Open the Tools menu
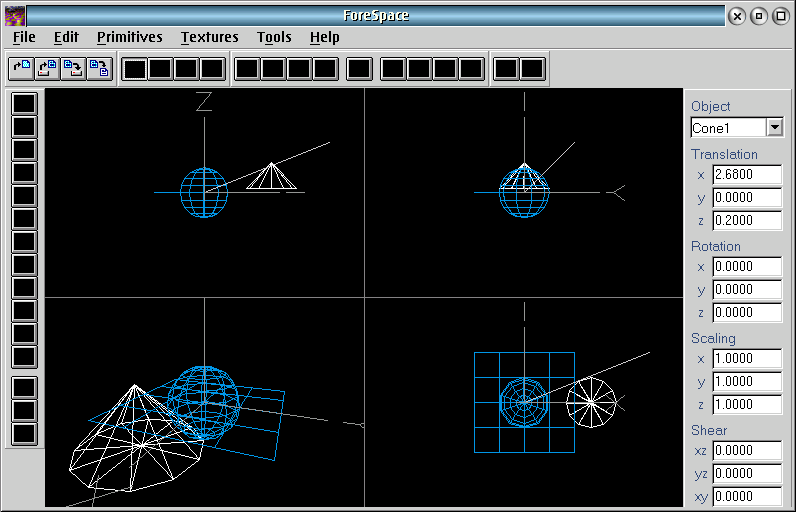The width and height of the screenshot is (796, 512). (x=274, y=37)
